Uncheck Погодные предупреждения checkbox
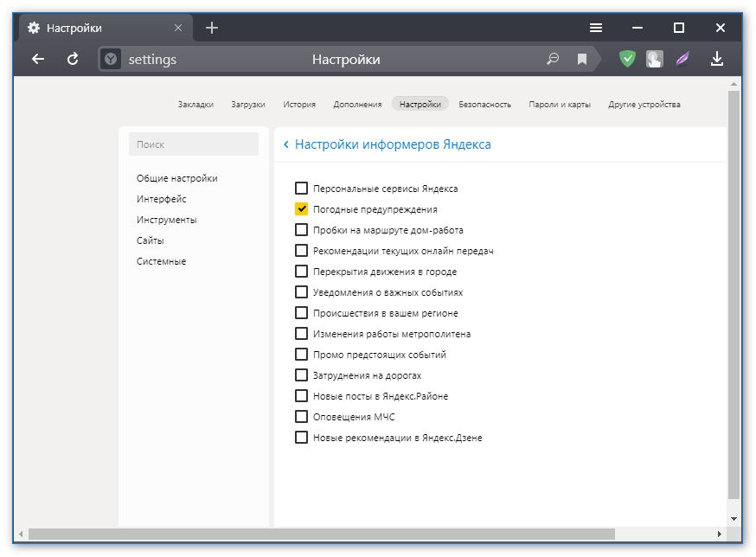The height and width of the screenshot is (557, 756). click(301, 209)
